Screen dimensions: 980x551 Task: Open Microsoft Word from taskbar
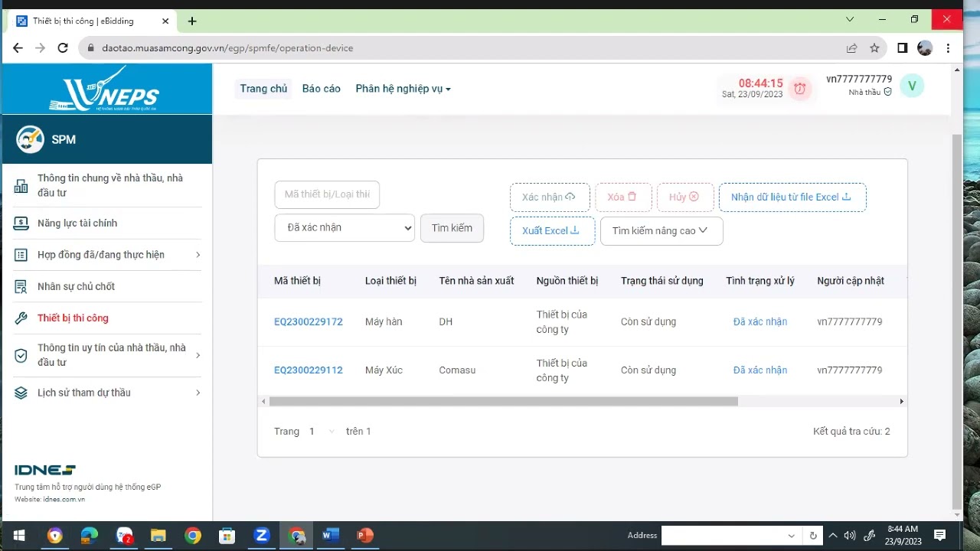(331, 535)
